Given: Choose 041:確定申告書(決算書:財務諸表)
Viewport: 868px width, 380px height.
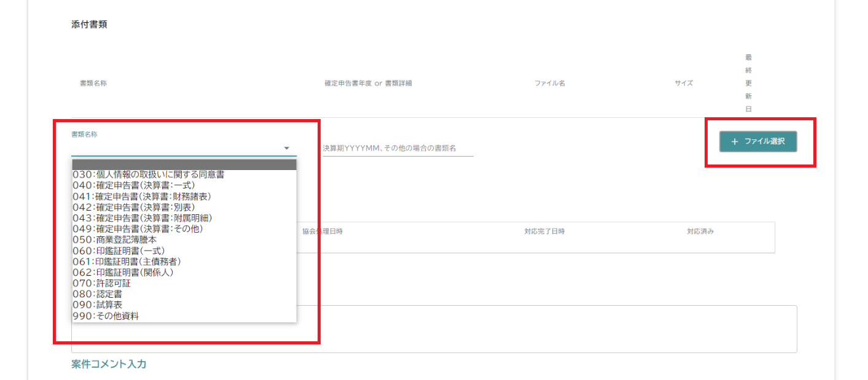Looking at the screenshot, I should click(x=184, y=196).
